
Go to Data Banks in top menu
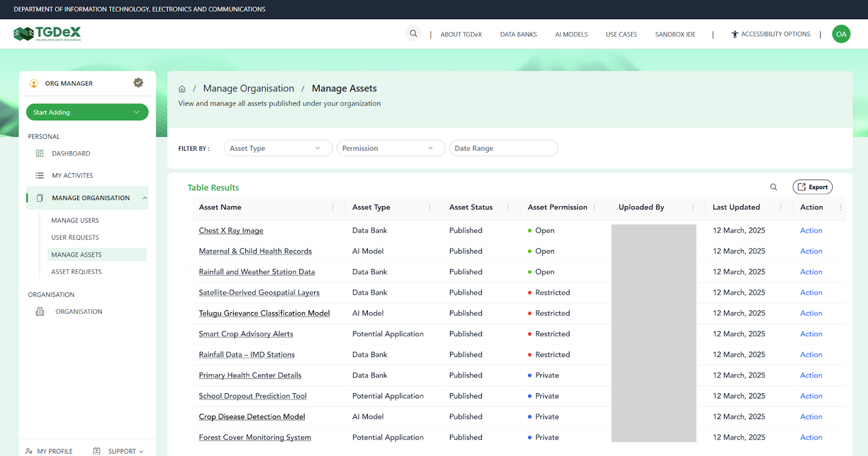click(x=518, y=34)
